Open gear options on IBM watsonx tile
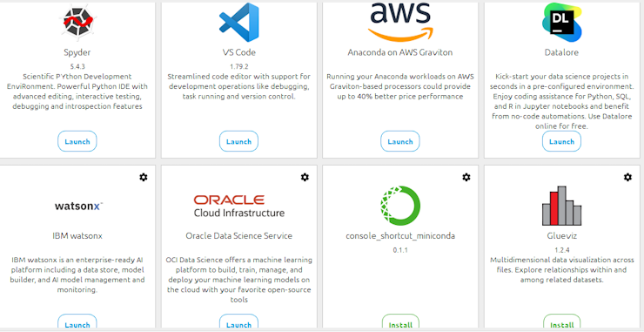The width and height of the screenshot is (644, 332). pyautogui.click(x=144, y=177)
